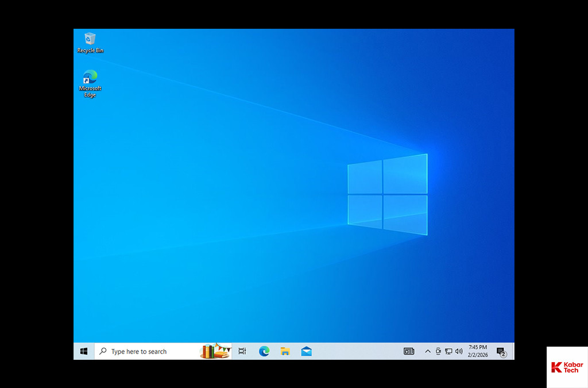This screenshot has width=588, height=388.
Task: Click the empty area of the taskbar
Action: (356, 351)
